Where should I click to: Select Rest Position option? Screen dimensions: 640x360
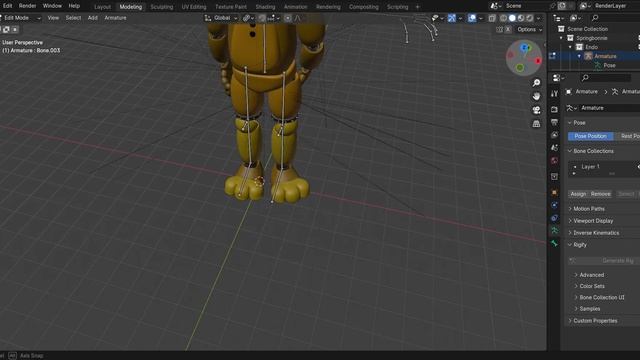(x=627, y=136)
